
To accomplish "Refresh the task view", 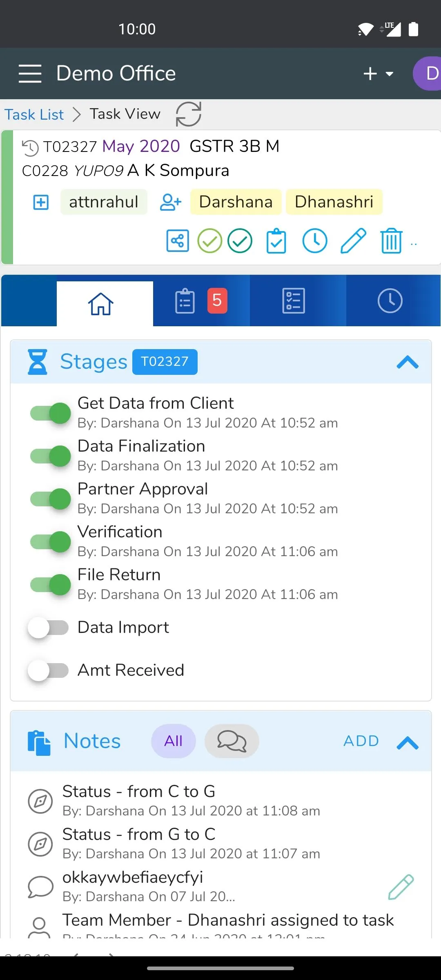I will pos(188,114).
